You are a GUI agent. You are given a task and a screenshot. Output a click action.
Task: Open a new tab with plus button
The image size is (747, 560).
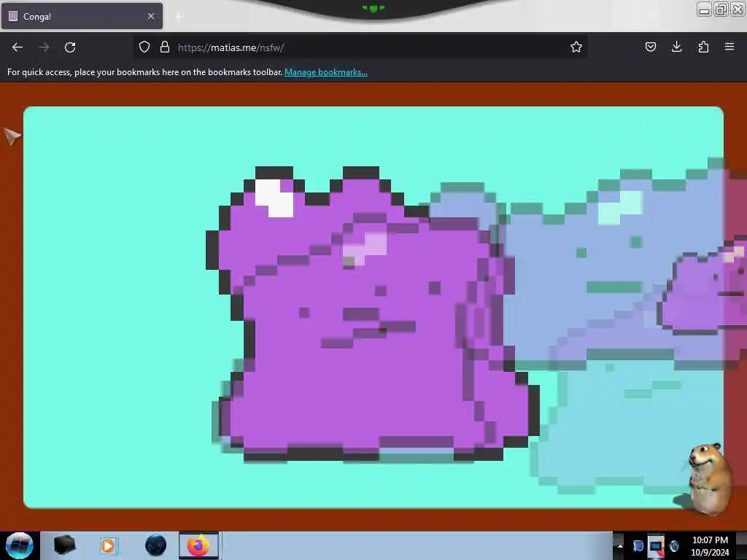tap(179, 17)
